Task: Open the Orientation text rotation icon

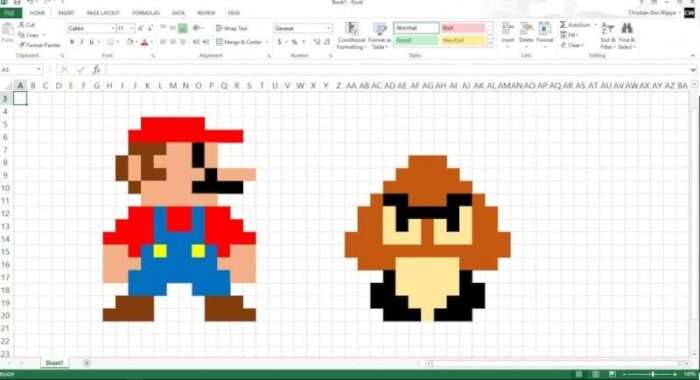Action: click(x=196, y=28)
